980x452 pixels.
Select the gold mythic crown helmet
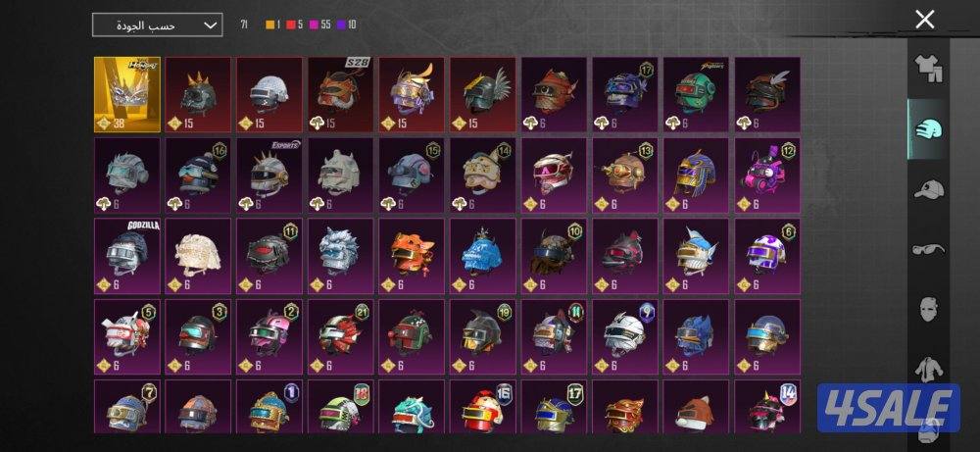127,94
